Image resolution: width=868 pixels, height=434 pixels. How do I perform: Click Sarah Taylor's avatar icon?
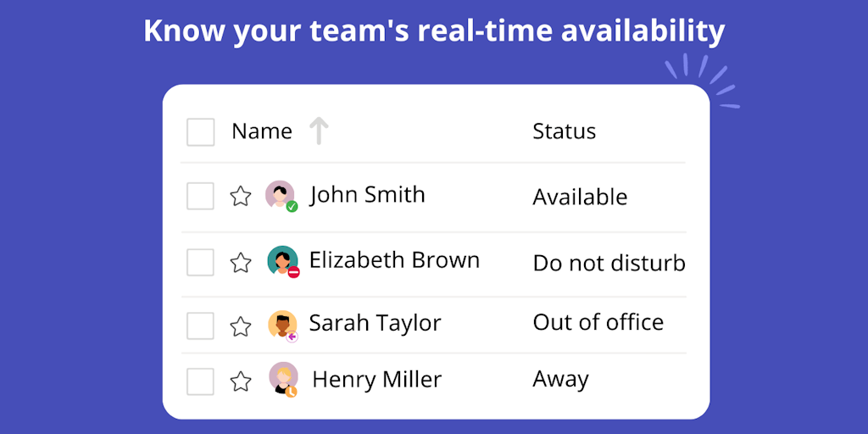pos(282,325)
